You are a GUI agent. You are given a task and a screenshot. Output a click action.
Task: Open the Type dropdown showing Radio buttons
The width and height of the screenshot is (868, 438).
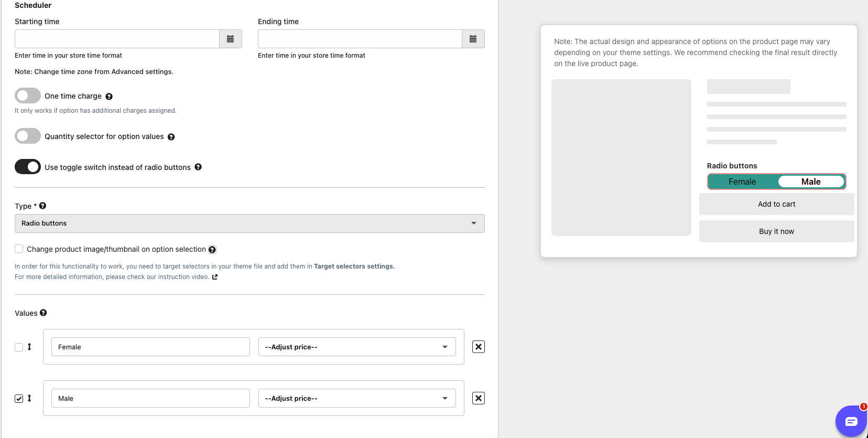point(249,223)
